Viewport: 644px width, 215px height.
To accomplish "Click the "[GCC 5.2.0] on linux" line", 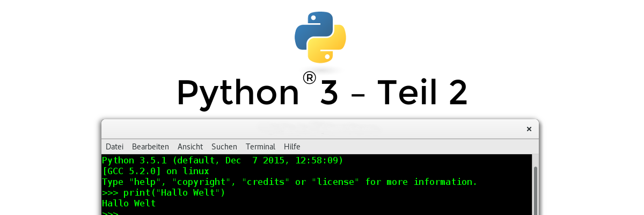I will [x=155, y=171].
